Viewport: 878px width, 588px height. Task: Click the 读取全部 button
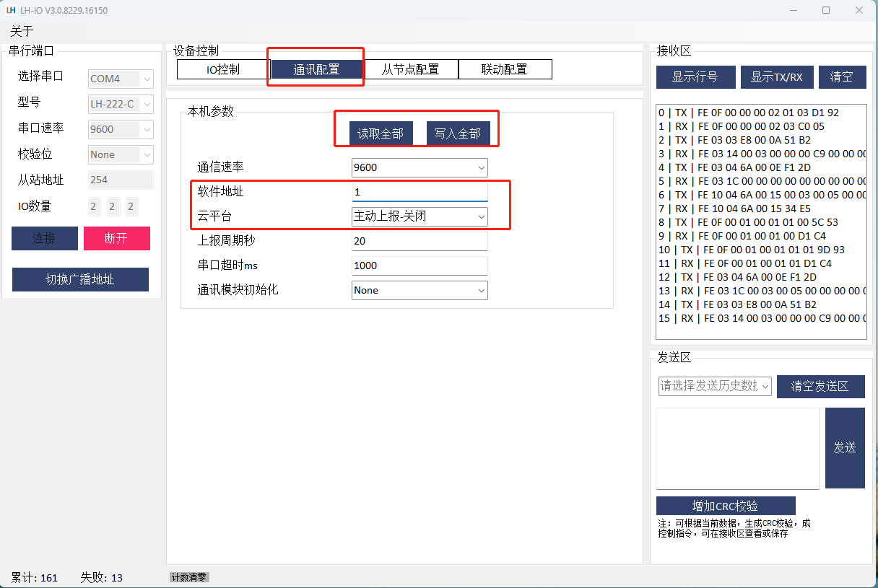pyautogui.click(x=381, y=134)
